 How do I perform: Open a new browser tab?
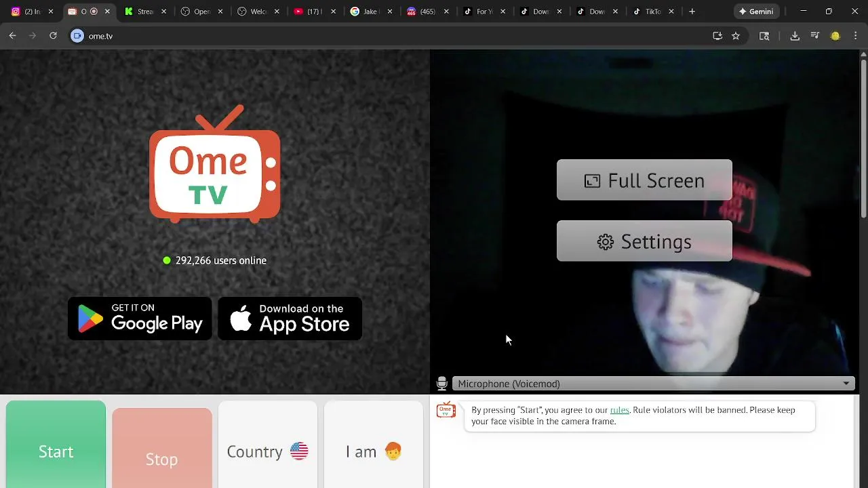tap(692, 12)
